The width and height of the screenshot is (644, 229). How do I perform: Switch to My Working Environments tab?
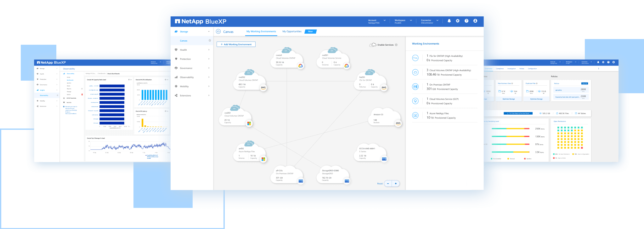(261, 31)
